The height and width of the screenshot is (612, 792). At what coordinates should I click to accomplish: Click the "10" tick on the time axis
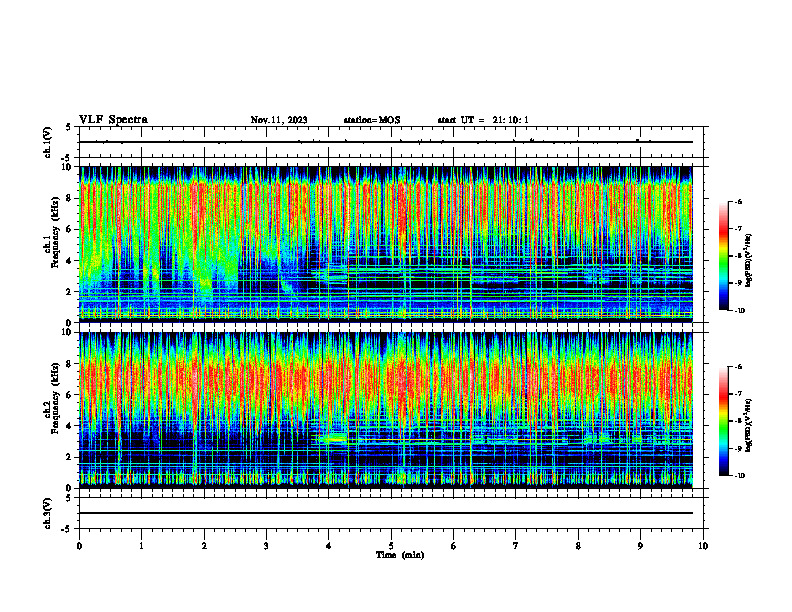point(703,546)
